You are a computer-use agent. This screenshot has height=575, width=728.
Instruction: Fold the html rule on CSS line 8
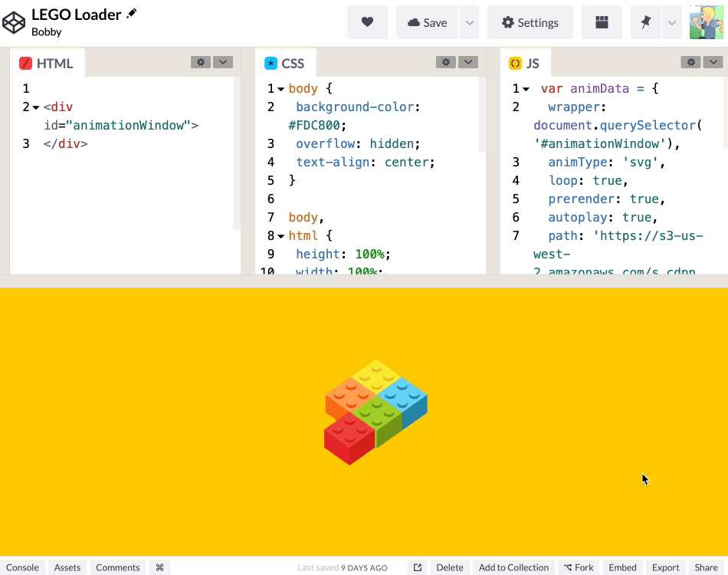[x=281, y=236]
